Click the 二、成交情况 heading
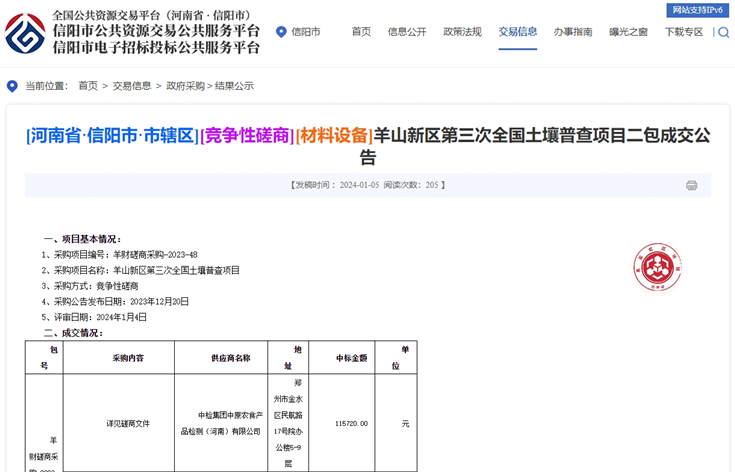735x472 pixels. [73, 333]
